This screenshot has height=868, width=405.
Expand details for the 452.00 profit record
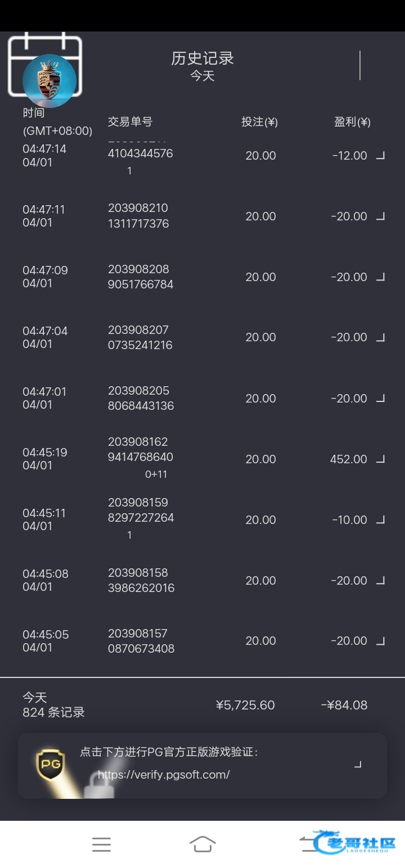380,459
